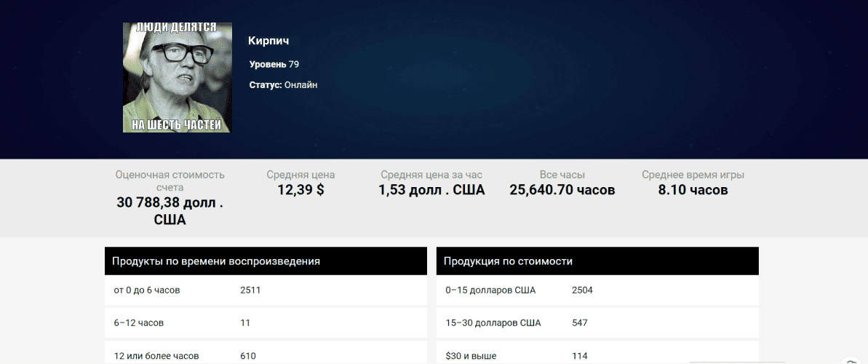Select the 1,53 долл. США value
The image size is (868, 364).
click(x=431, y=190)
